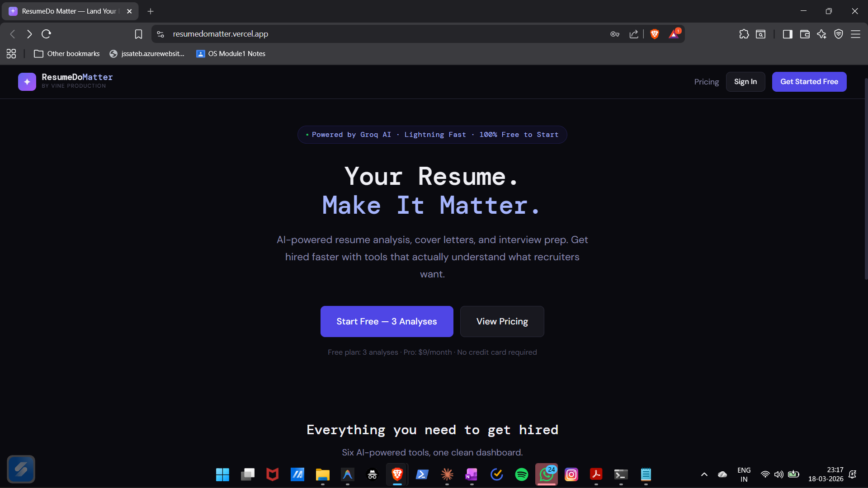Click the ResumeDoMatter logo sparkle icon
This screenshot has width=868, height=488.
pos(27,82)
